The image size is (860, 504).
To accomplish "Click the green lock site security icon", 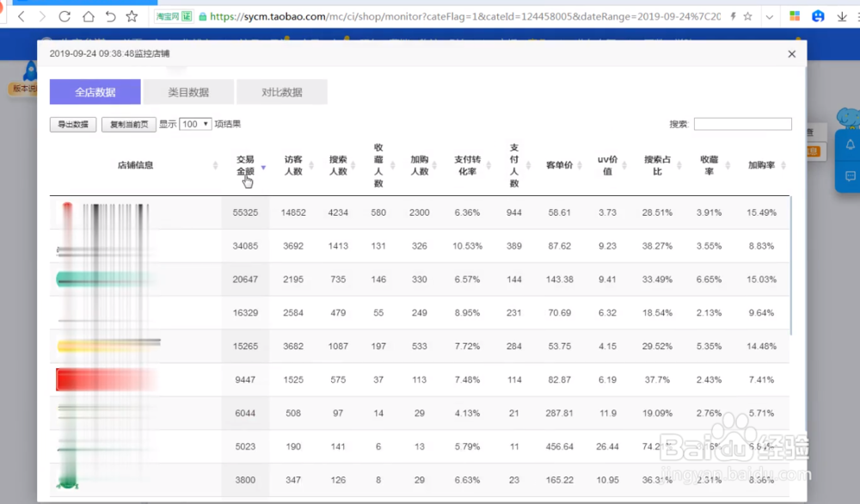I will point(202,17).
